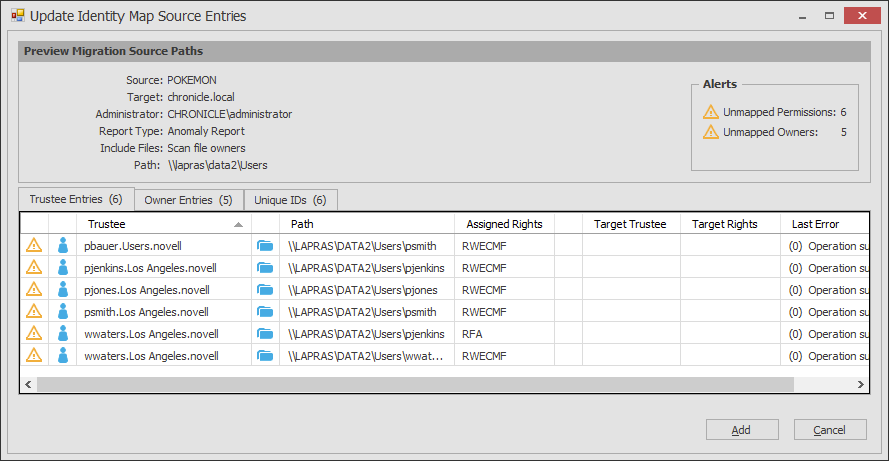Select the Trustee Entries tab
The image size is (889, 461).
pos(75,200)
